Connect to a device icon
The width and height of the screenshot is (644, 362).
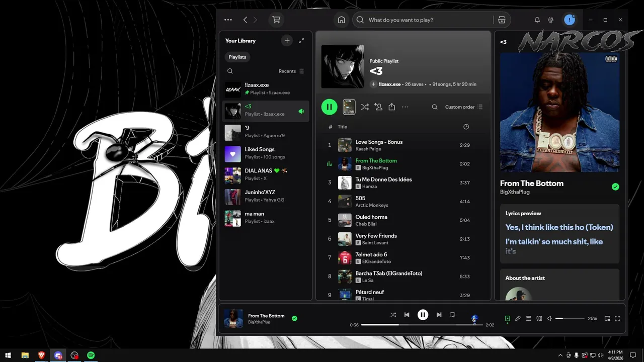539,318
